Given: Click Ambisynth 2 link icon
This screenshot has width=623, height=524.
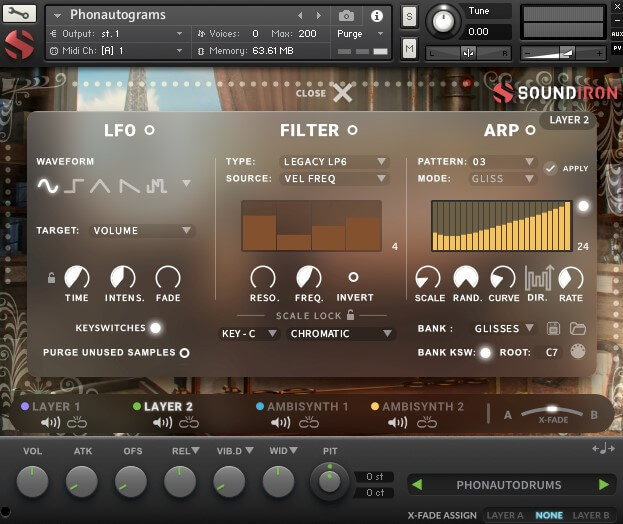Looking at the screenshot, I should [x=427, y=422].
